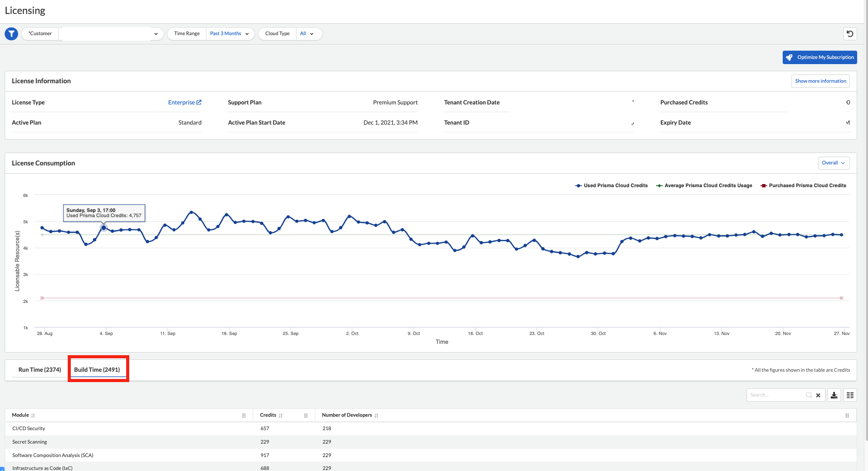The height and width of the screenshot is (471, 868).
Task: Download the Build Time table
Action: (834, 394)
